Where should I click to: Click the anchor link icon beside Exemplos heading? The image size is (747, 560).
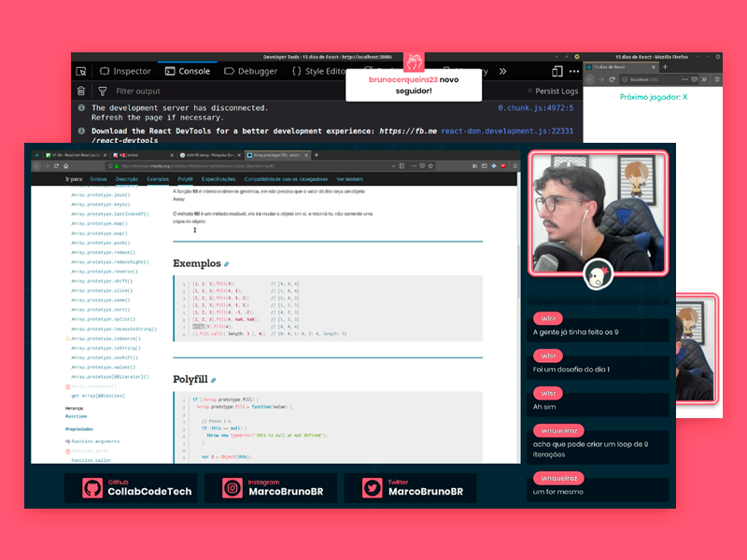[x=227, y=264]
